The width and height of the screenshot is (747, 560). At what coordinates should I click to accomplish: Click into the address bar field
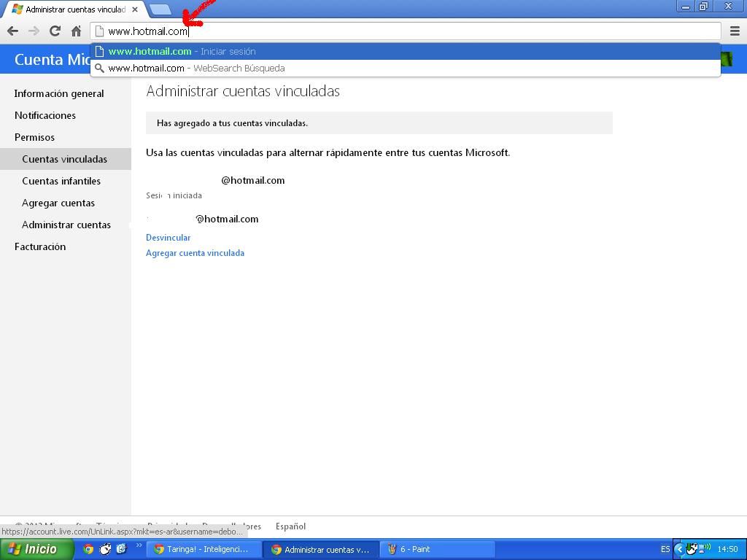point(405,31)
